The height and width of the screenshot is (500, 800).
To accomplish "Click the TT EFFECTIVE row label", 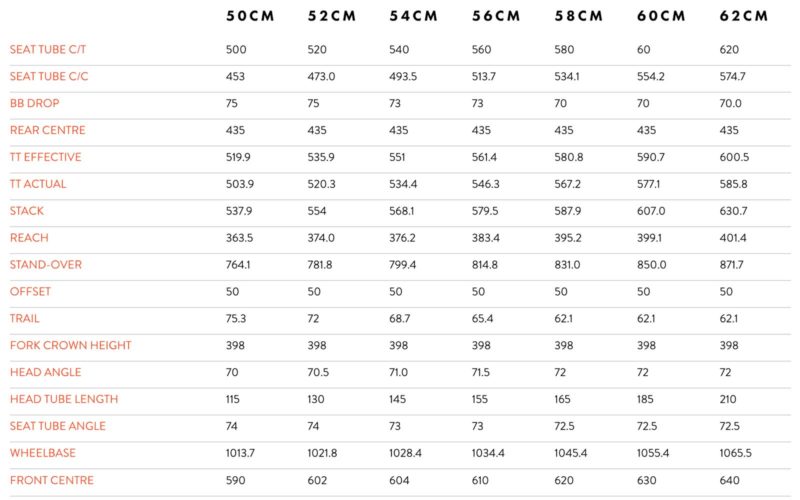I will 46,157.
